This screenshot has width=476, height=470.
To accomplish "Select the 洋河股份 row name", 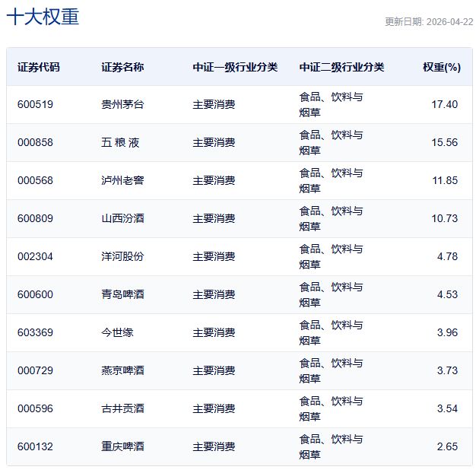I will pyautogui.click(x=122, y=256).
